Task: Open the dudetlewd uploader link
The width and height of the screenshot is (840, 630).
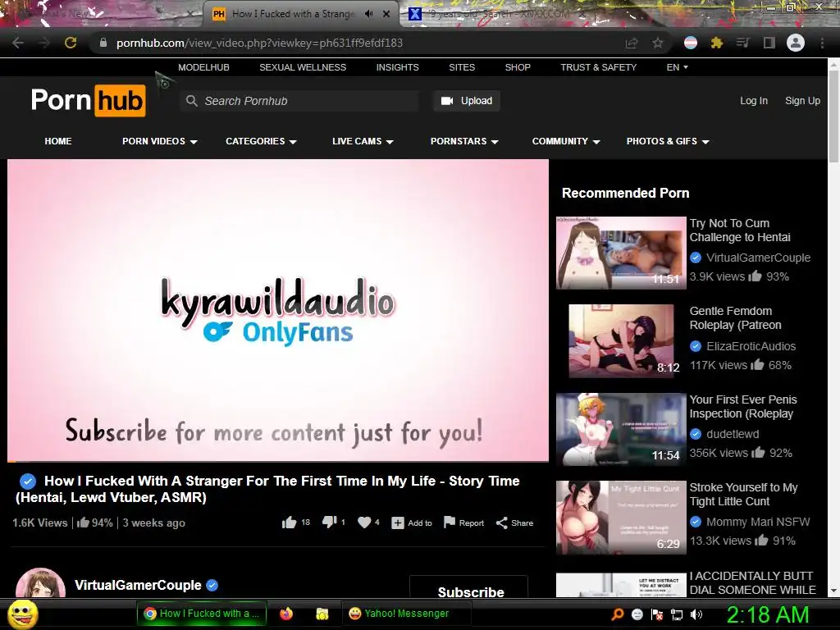Action: click(733, 434)
